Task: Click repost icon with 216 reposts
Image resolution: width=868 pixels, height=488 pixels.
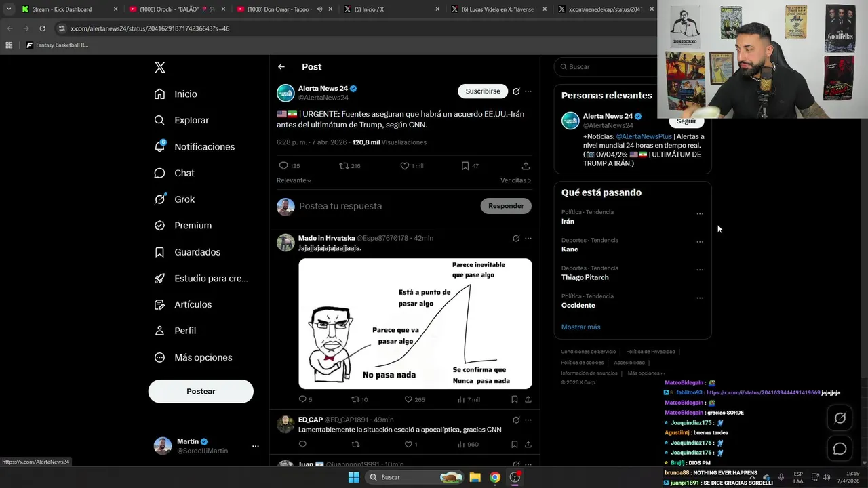Action: (344, 165)
